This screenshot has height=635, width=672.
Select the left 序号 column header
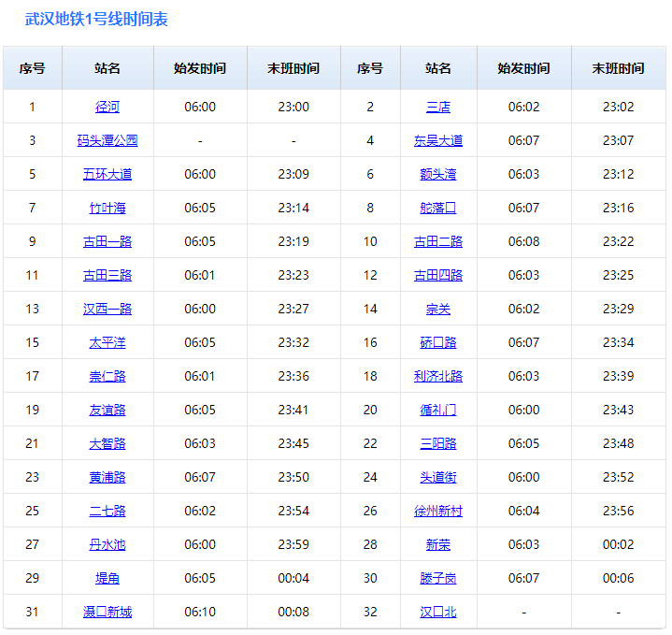[33, 68]
